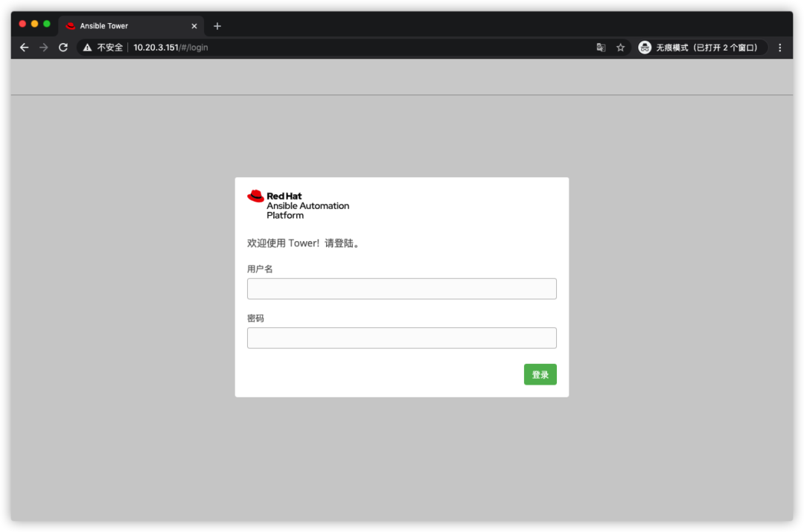The width and height of the screenshot is (804, 532).
Task: Click the green 登录 login button
Action: tap(540, 375)
